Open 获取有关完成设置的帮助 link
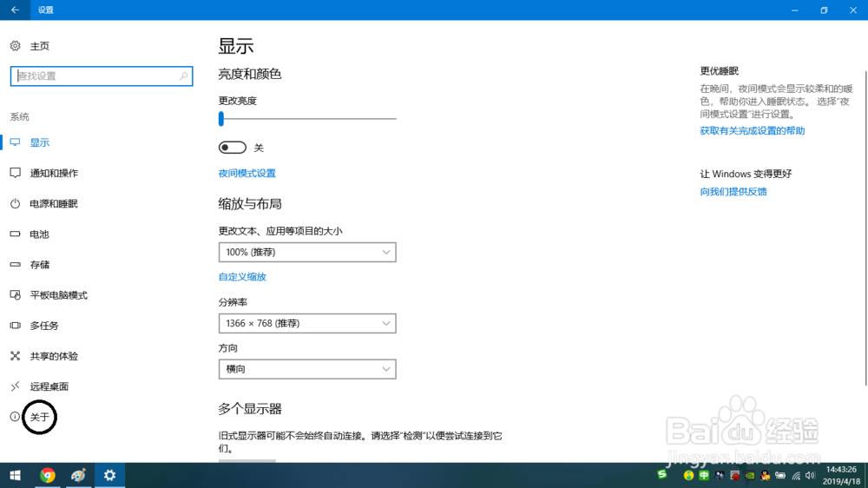This screenshot has height=488, width=868. [x=753, y=131]
